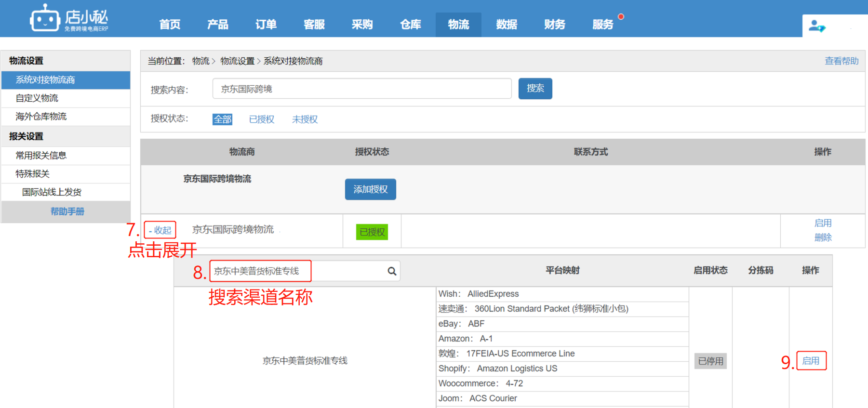
Task: Click the 物流 breadcrumb
Action: (200, 61)
